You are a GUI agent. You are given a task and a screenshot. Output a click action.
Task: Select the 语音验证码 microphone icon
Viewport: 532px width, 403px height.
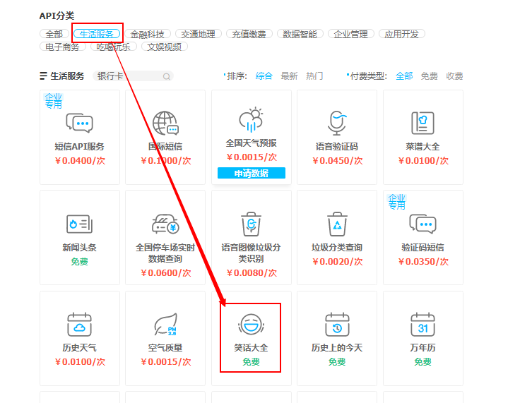[337, 123]
